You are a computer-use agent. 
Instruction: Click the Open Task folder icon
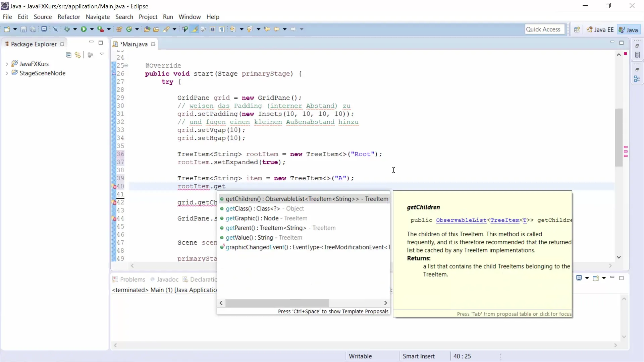tap(156, 29)
